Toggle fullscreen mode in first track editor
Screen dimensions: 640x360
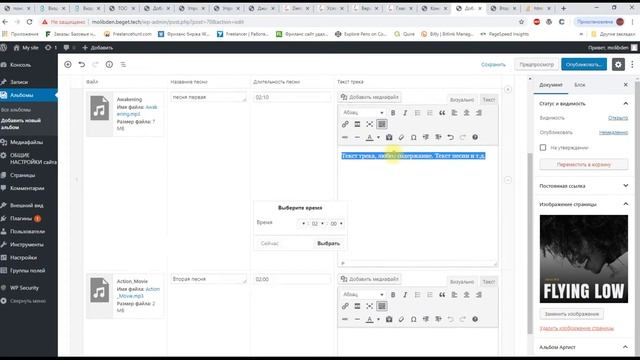point(369,124)
